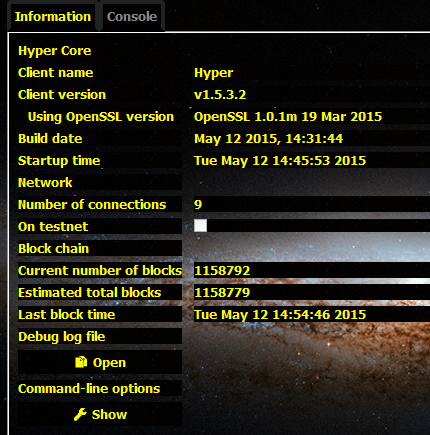Image resolution: width=430 pixels, height=435 pixels.
Task: Click the OpenSSL version value text
Action: tap(288, 117)
